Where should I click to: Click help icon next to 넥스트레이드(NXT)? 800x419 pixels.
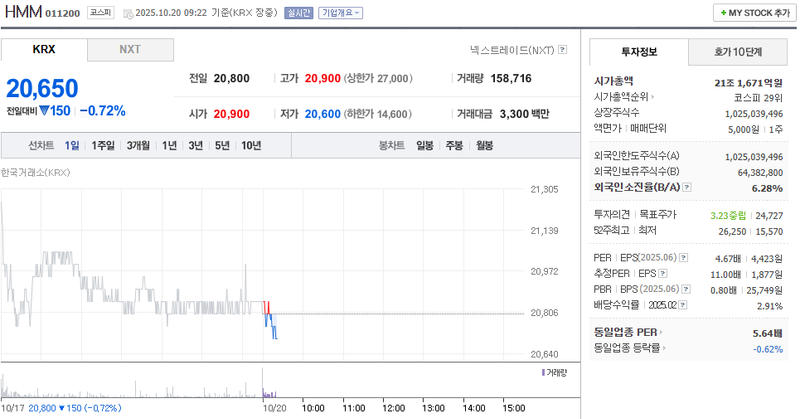coord(563,49)
